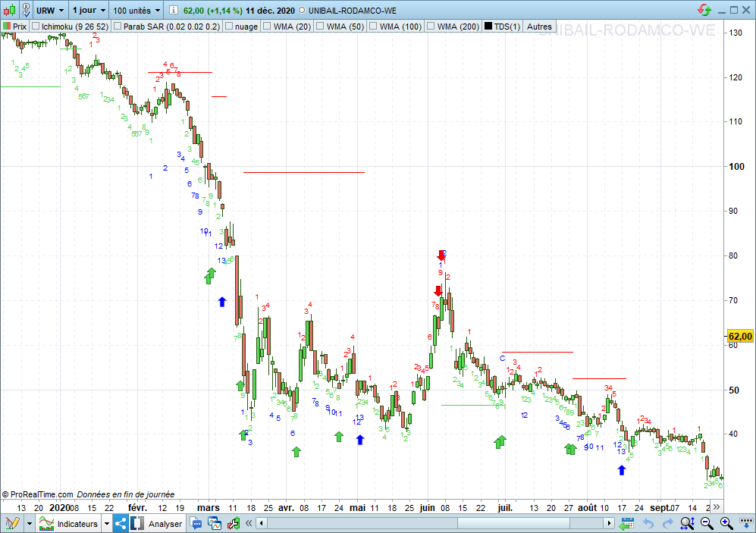Click the green-red refresh arrows icon
This screenshot has height=533, width=756.
[704, 11]
